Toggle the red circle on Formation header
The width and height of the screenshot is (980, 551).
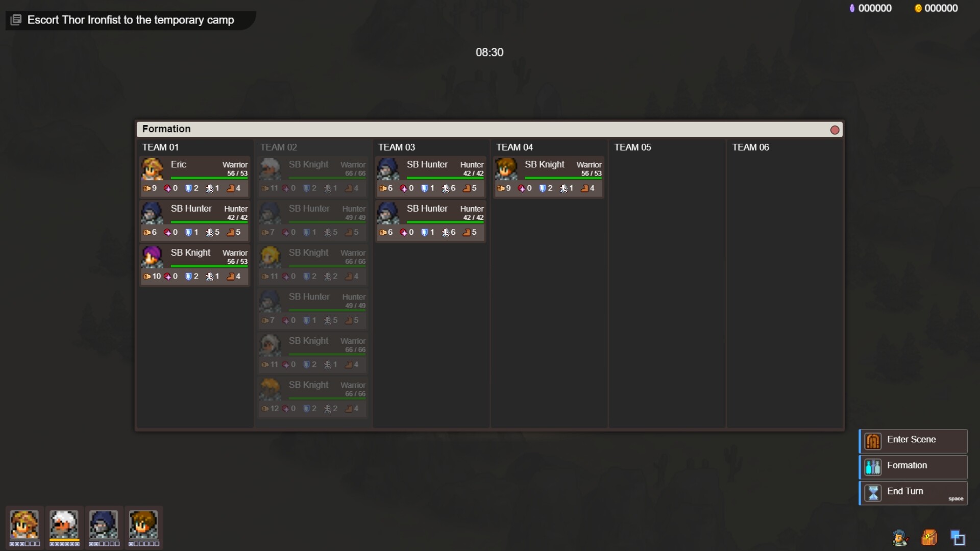[x=835, y=130]
